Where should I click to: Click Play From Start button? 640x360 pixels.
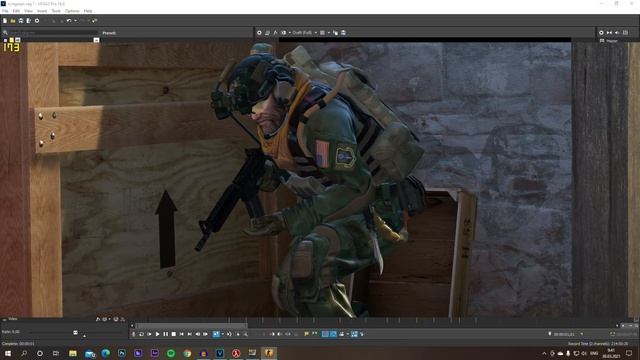click(149, 334)
